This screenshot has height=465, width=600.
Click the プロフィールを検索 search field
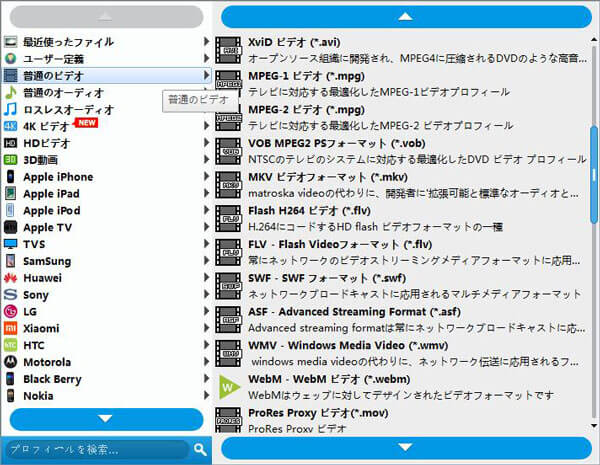coord(98,449)
